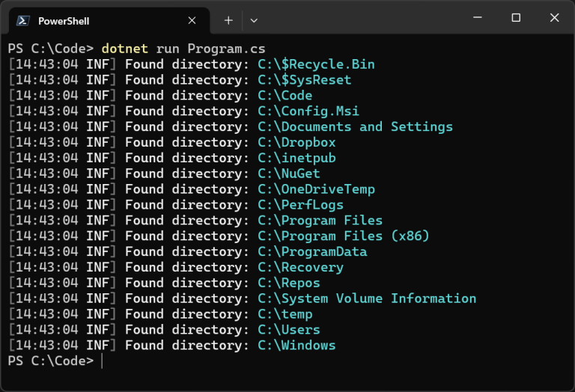This screenshot has height=392, width=575.
Task: Click the C:\OneDriveTemp path
Action: 316,189
